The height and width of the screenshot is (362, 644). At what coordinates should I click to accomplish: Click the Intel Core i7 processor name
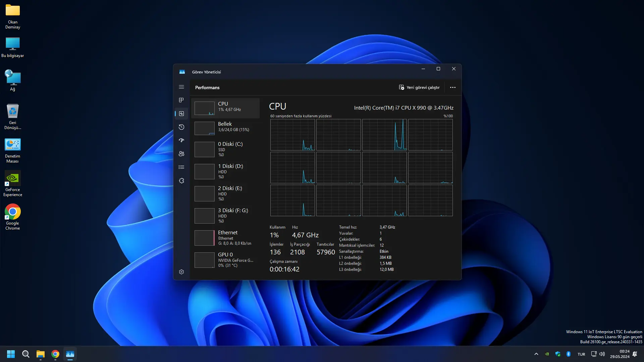tap(404, 108)
